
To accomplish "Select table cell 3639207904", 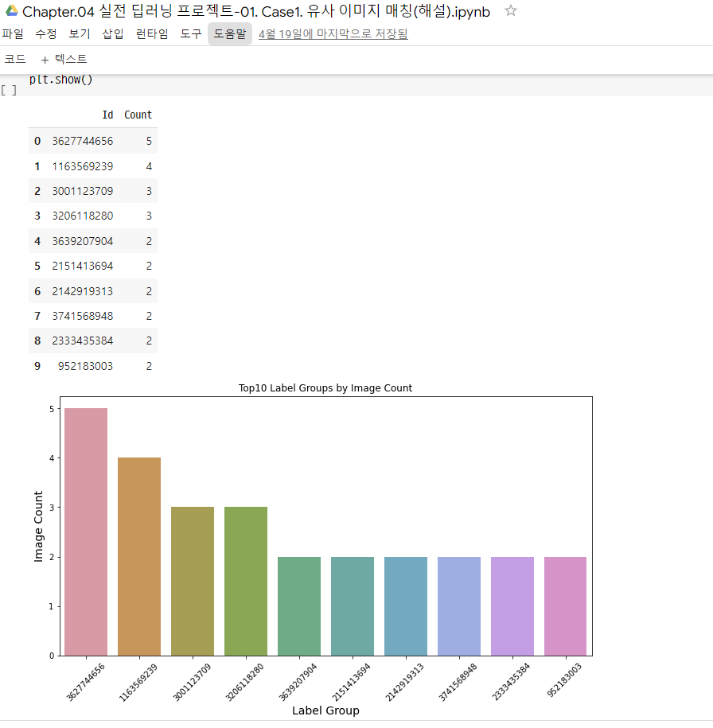I will tap(82, 241).
